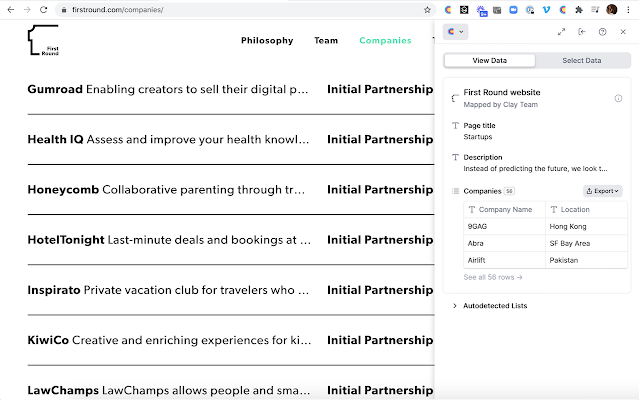Click the Description value text
Viewport: 640px width, 400px height.
pos(535,169)
